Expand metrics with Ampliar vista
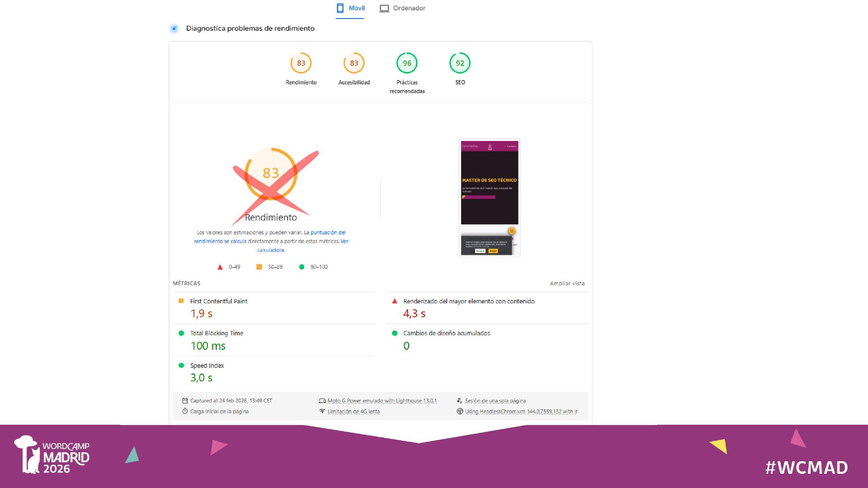The image size is (868, 488). (567, 284)
